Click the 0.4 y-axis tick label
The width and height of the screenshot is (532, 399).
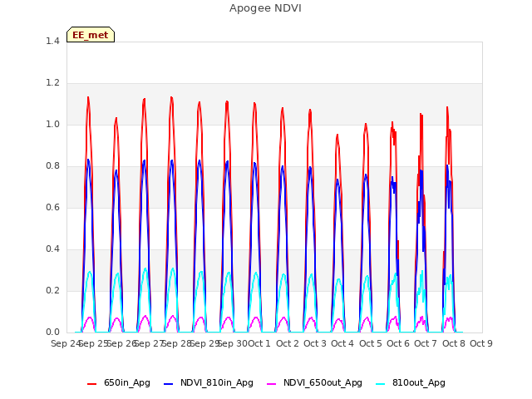click(52, 249)
